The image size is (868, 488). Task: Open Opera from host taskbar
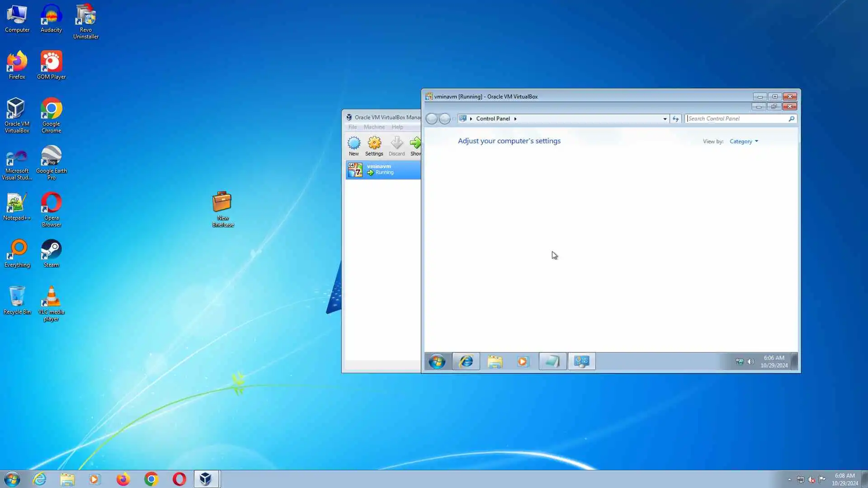click(x=179, y=479)
